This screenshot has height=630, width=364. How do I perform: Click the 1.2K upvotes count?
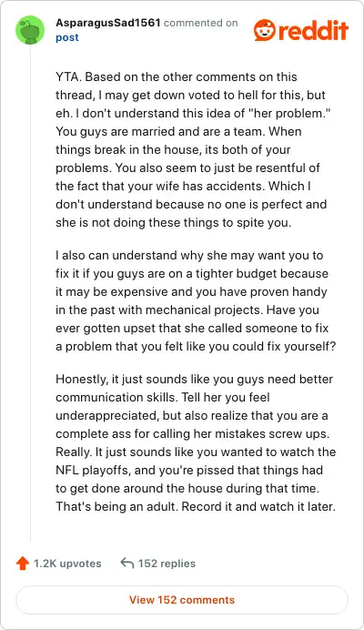tap(67, 564)
